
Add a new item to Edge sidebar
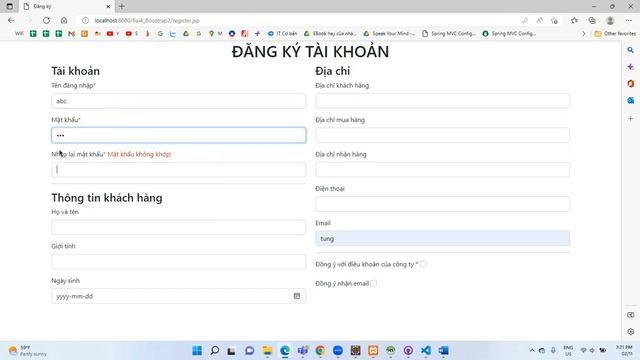coord(631,118)
